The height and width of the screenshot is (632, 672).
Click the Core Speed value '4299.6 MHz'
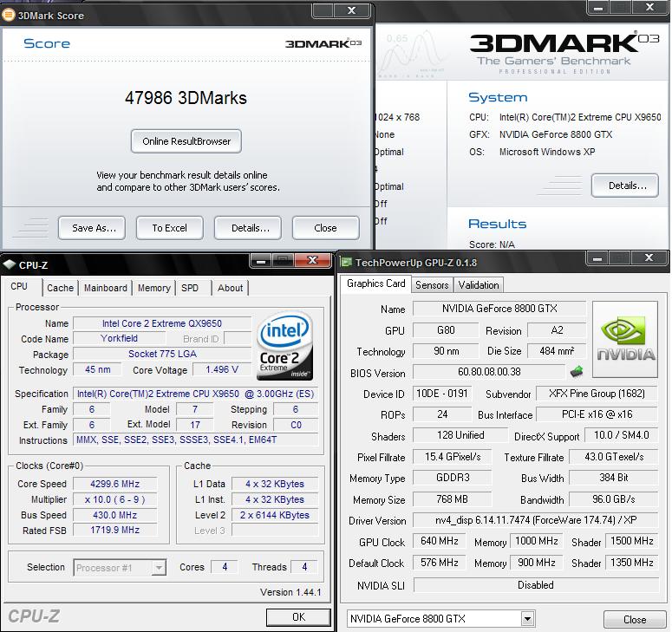114,484
